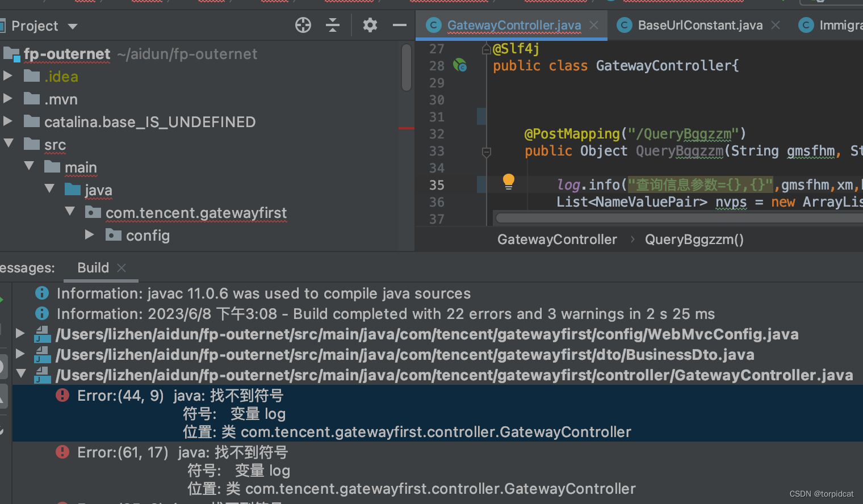Click red error stripe mark beside Project tree

point(407,128)
